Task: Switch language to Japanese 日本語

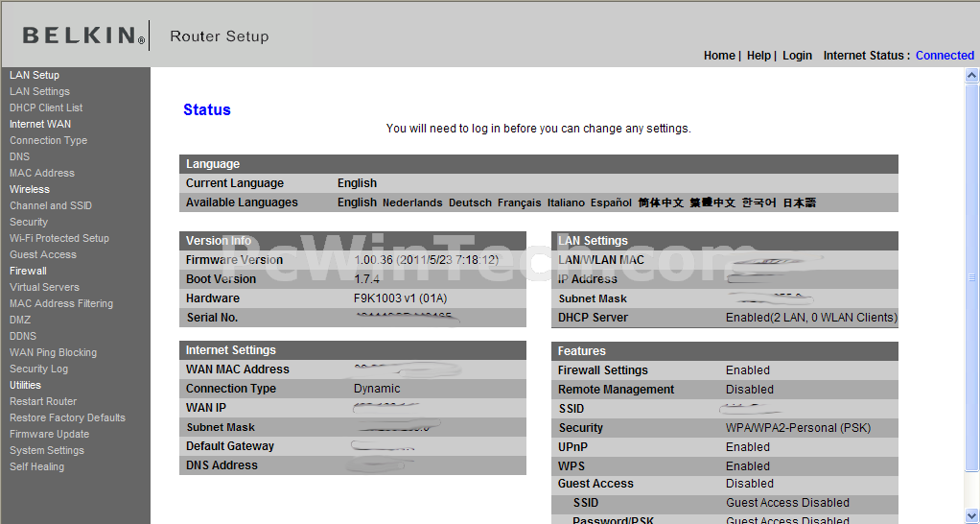Action: tap(800, 202)
